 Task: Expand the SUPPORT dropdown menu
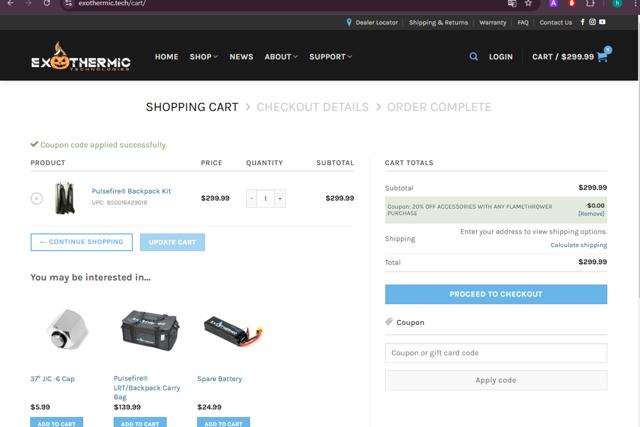(331, 57)
